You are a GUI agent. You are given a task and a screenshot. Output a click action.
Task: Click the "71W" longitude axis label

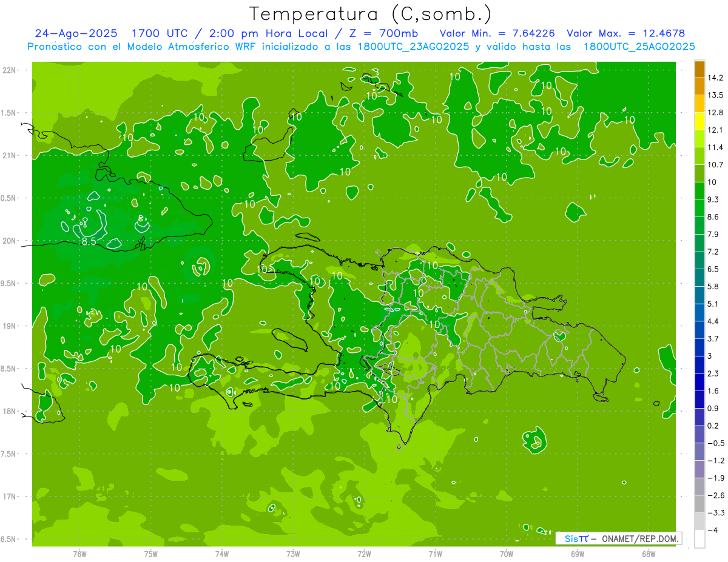click(x=435, y=554)
